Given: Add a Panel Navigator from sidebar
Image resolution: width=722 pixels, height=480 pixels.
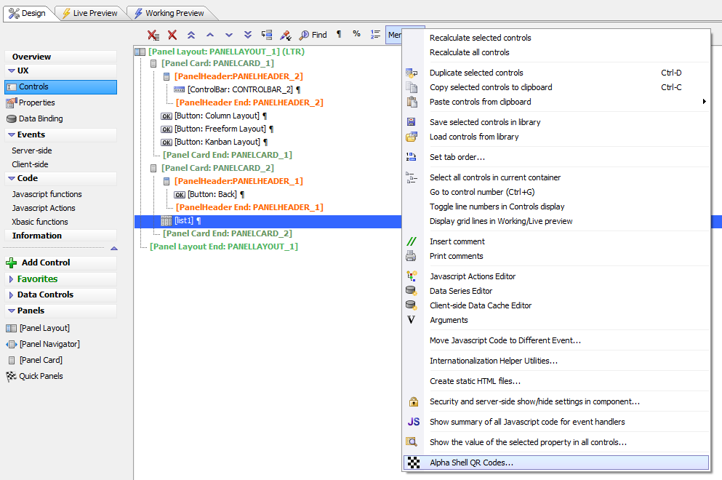Looking at the screenshot, I should (43, 344).
